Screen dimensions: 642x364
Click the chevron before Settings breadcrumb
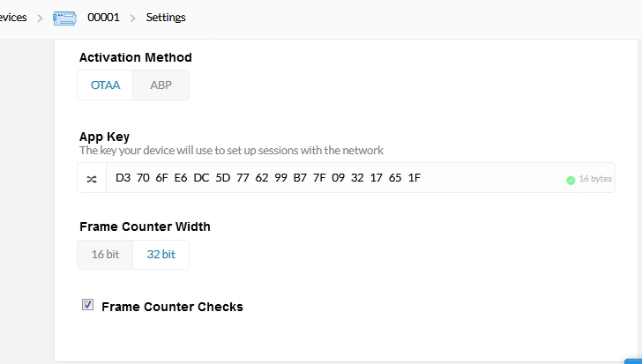(x=132, y=19)
